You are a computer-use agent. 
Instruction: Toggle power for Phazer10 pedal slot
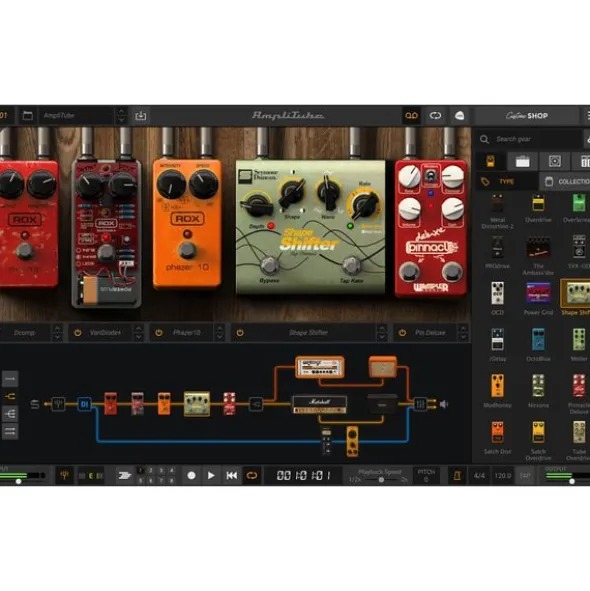159,333
